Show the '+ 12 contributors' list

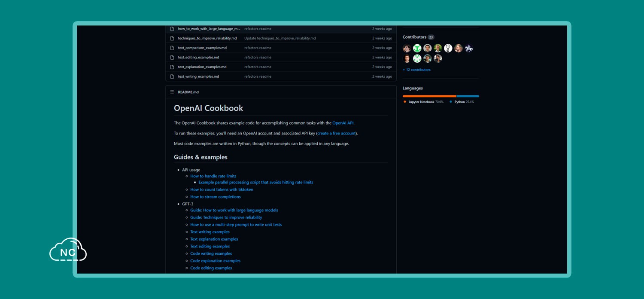click(416, 70)
